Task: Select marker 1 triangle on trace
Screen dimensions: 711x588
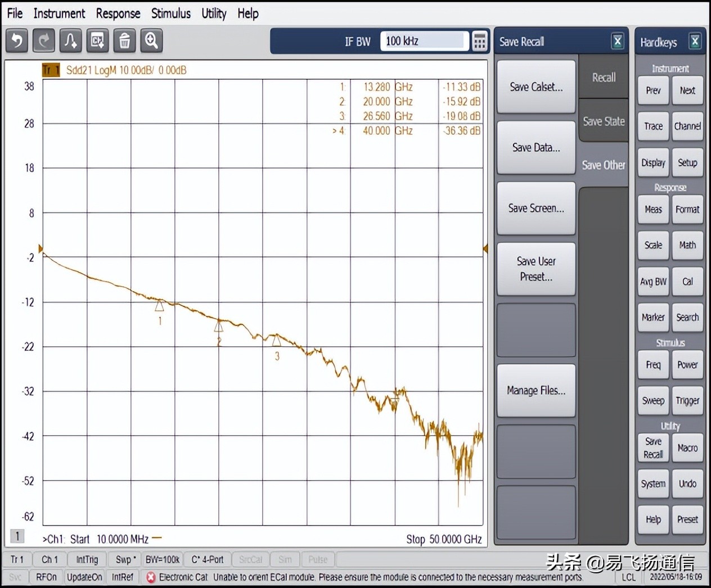Action: pos(159,306)
